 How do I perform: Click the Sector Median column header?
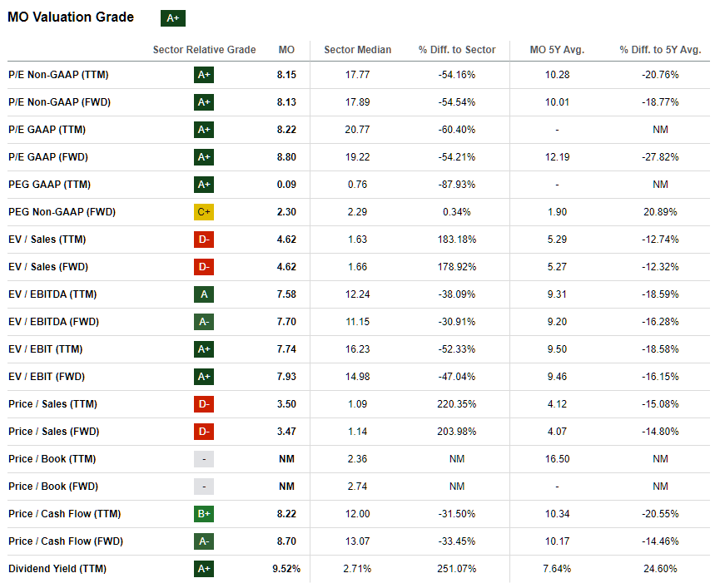(357, 50)
